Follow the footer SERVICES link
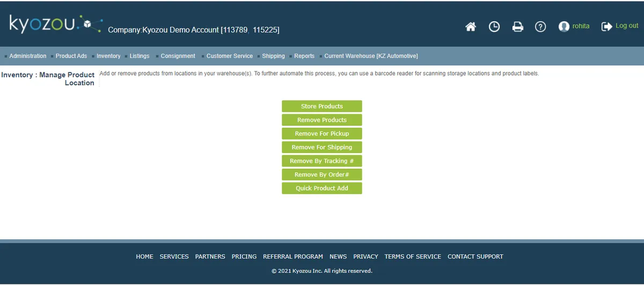Image resolution: width=644 pixels, height=285 pixels. (x=174, y=257)
